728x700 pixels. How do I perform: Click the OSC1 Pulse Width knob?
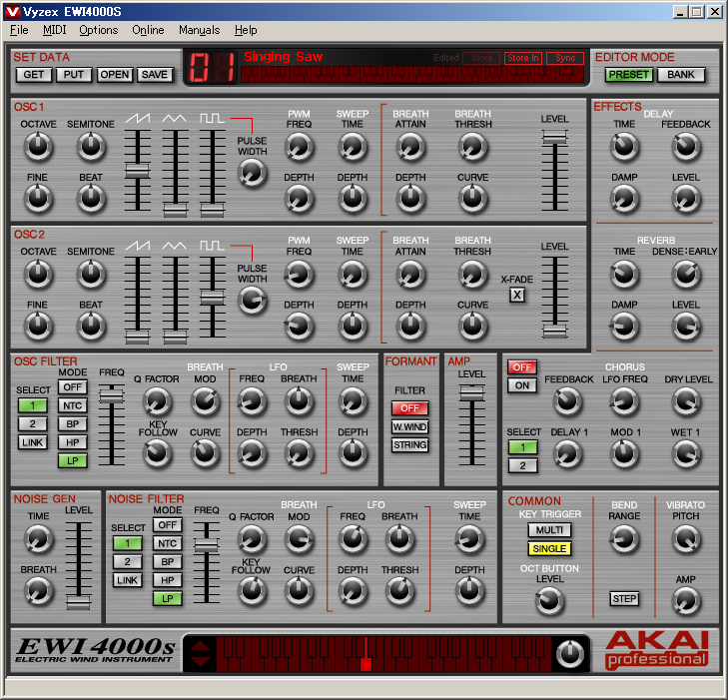[x=252, y=174]
